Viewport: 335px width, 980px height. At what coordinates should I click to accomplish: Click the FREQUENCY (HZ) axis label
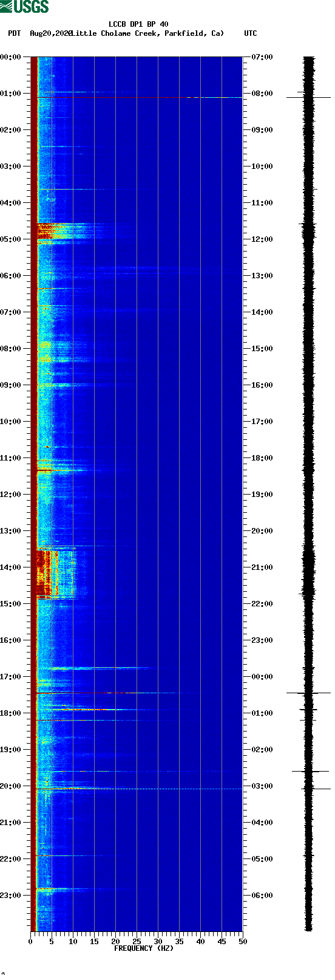(144, 948)
